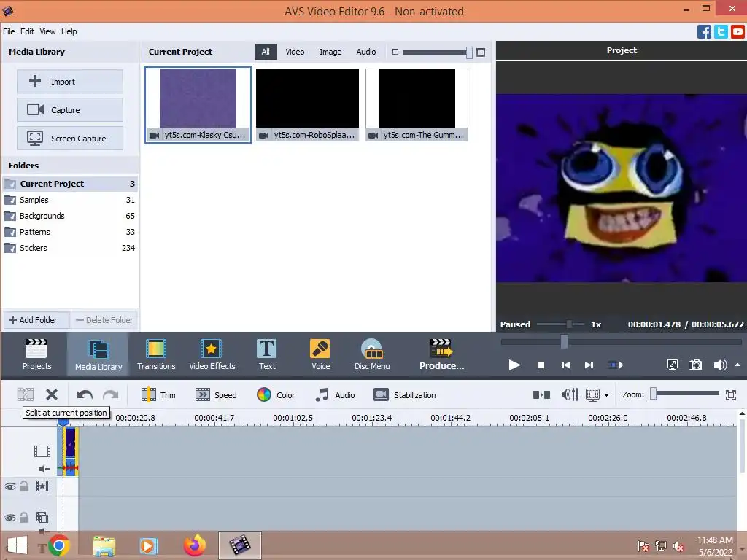Stop the video preview
The image size is (747, 560).
[x=541, y=365]
